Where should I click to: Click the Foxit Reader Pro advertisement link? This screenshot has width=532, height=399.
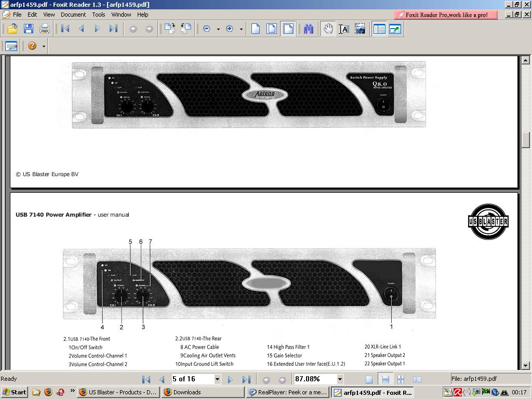[x=445, y=15]
